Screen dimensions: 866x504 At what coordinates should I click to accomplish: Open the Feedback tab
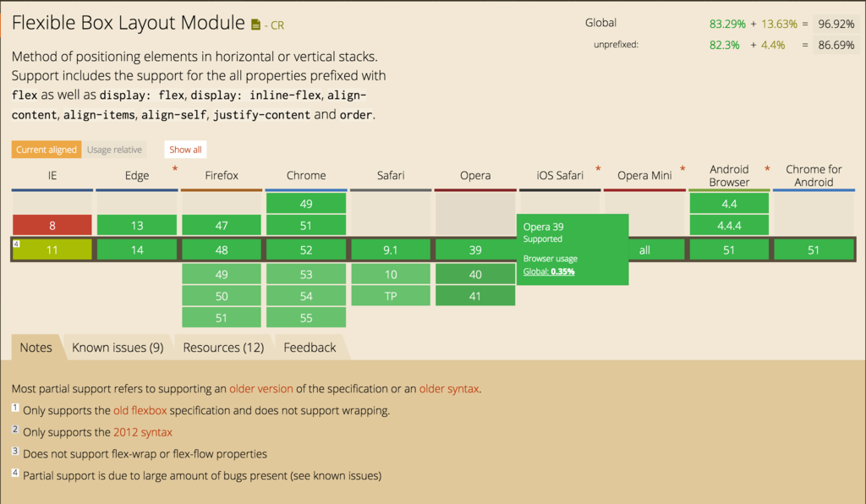coord(310,347)
